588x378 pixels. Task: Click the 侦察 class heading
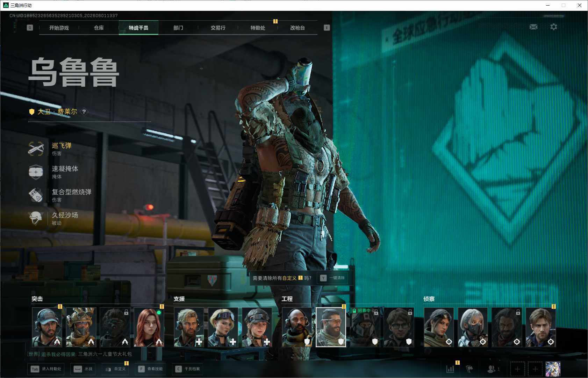(429, 299)
